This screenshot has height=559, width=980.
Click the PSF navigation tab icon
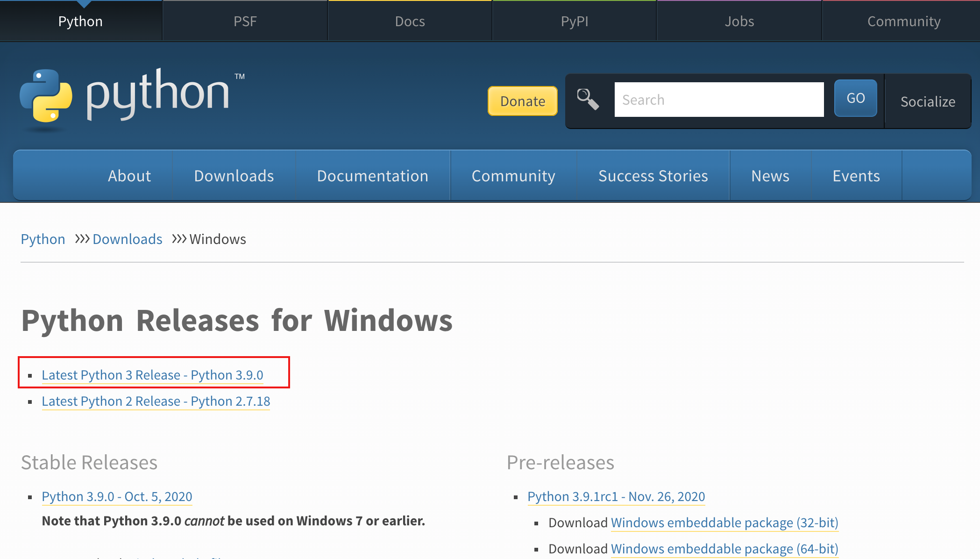point(245,20)
